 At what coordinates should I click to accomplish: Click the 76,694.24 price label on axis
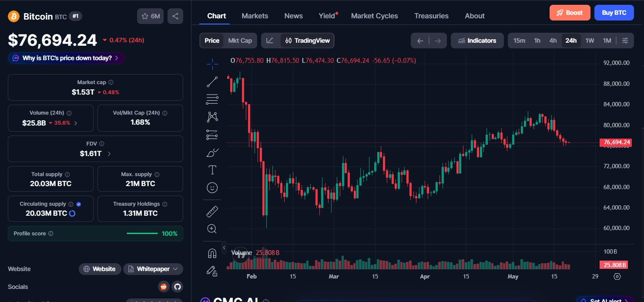615,142
